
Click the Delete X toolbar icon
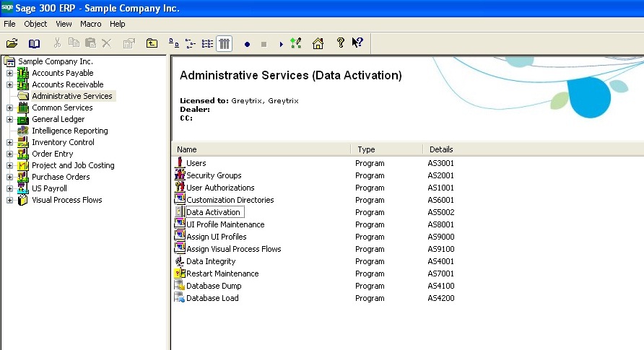107,43
